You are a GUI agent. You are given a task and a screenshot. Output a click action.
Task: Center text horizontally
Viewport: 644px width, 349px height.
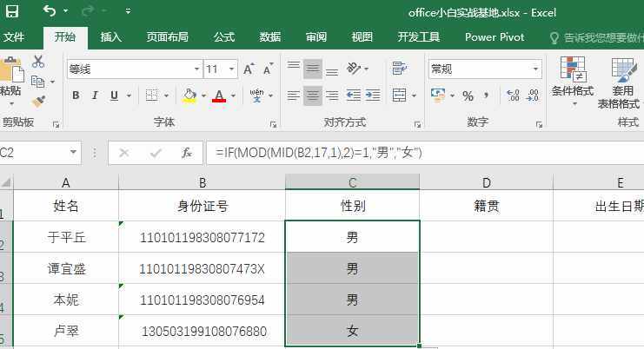[x=313, y=95]
